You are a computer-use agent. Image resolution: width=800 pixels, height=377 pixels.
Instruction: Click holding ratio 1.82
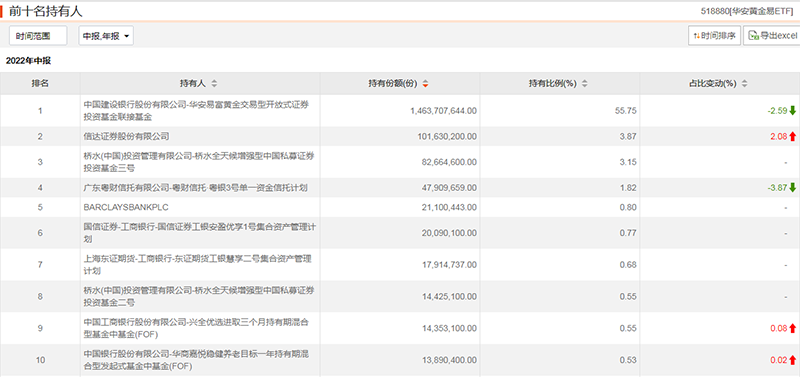(628, 188)
